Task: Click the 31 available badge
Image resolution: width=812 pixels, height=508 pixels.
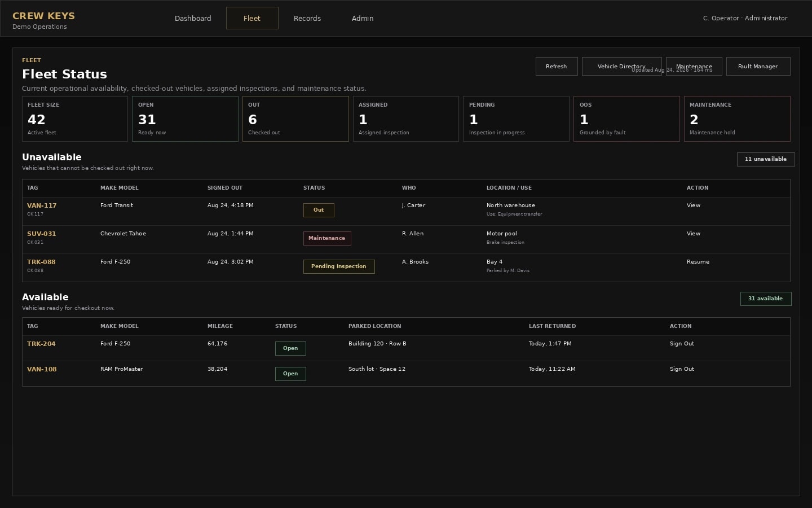Action: pyautogui.click(x=766, y=299)
